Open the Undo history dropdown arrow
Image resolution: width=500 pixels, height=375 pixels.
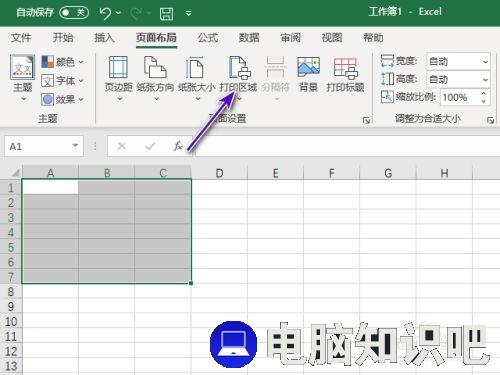pos(118,13)
